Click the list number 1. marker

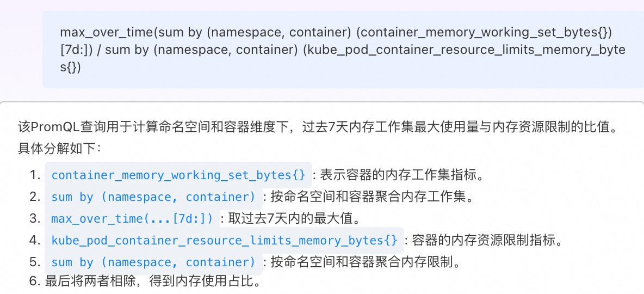(35, 175)
